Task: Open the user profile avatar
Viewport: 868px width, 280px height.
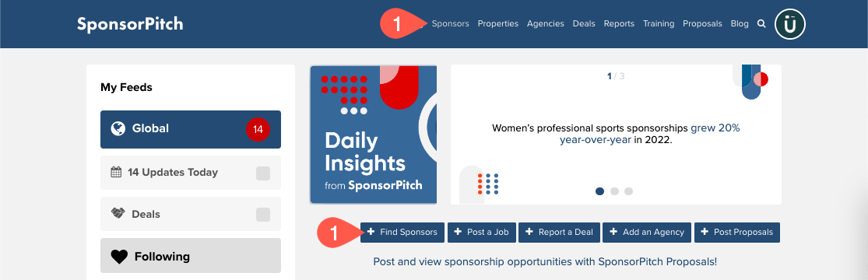Action: [x=790, y=24]
